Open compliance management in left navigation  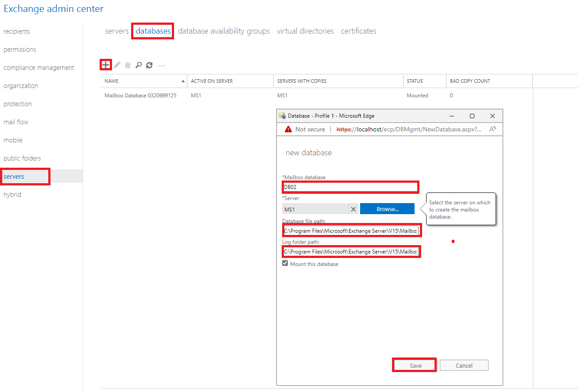tap(39, 68)
